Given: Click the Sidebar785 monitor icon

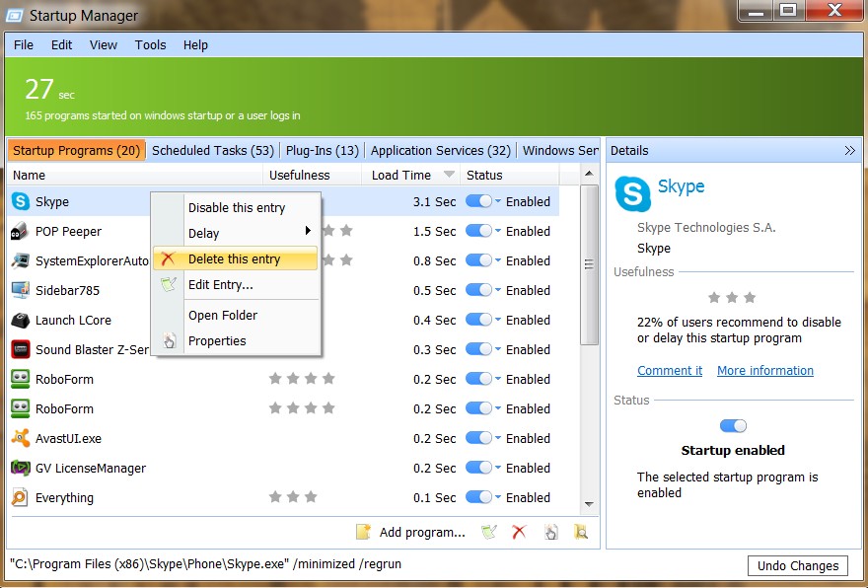Looking at the screenshot, I should [x=21, y=290].
